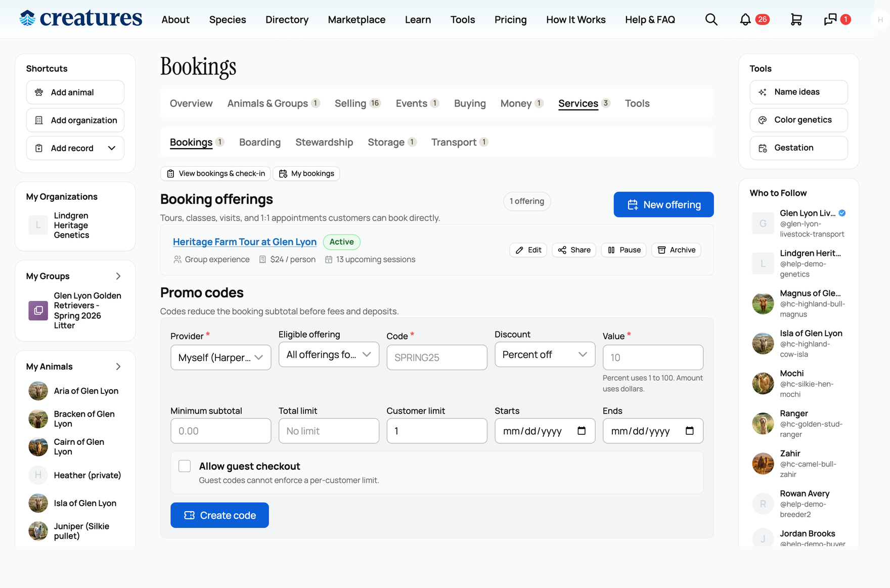Click Share for Heritage Farm Tour
This screenshot has width=890, height=588.
tap(574, 250)
